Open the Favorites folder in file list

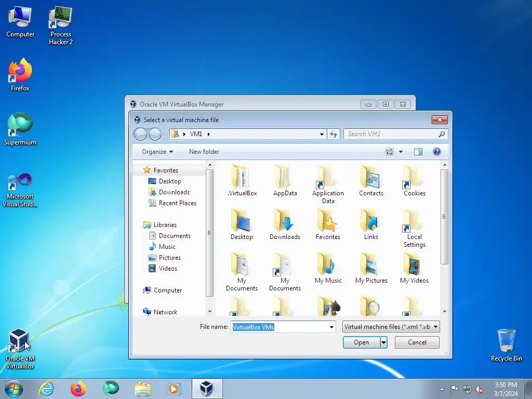tap(328, 224)
